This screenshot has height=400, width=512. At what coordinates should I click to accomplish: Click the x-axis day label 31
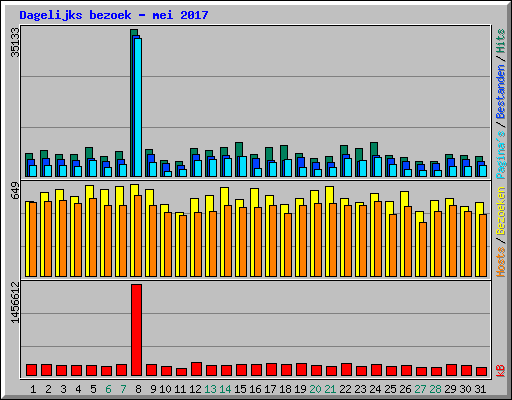[480, 389]
